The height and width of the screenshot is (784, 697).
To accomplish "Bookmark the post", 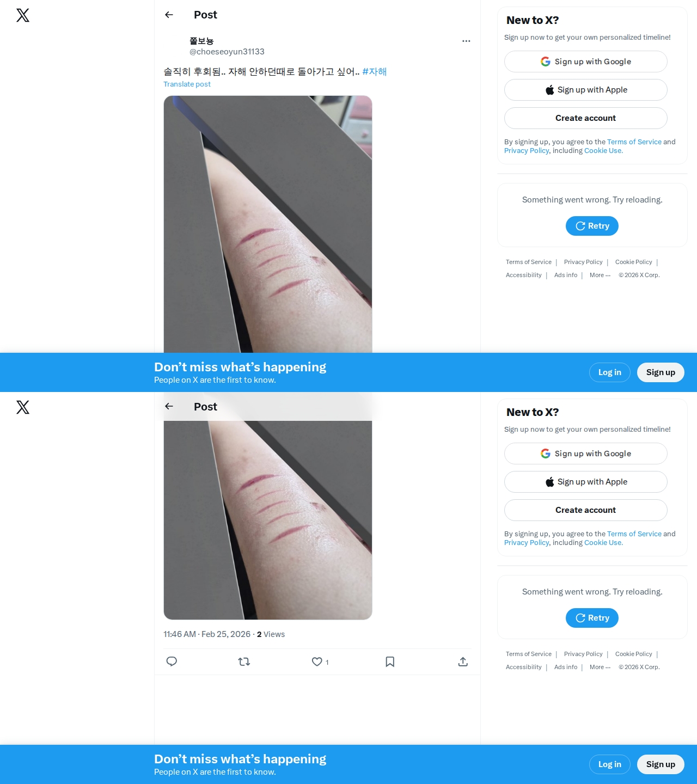I will 390,661.
